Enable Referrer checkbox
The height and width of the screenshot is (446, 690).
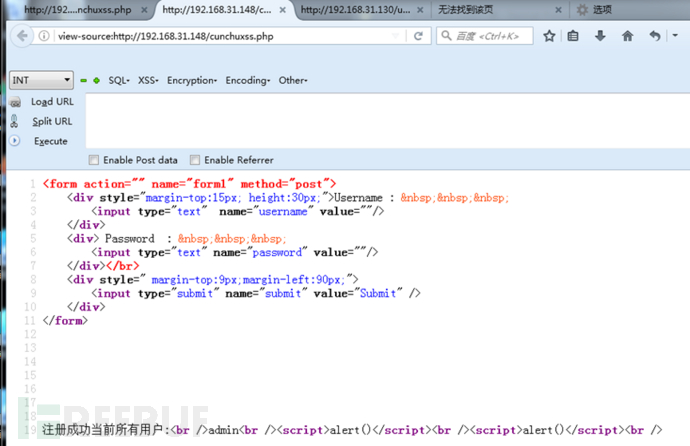click(x=195, y=160)
